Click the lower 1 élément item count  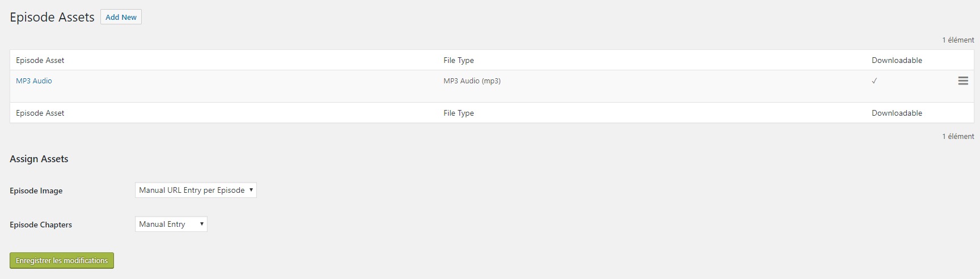[x=958, y=136]
